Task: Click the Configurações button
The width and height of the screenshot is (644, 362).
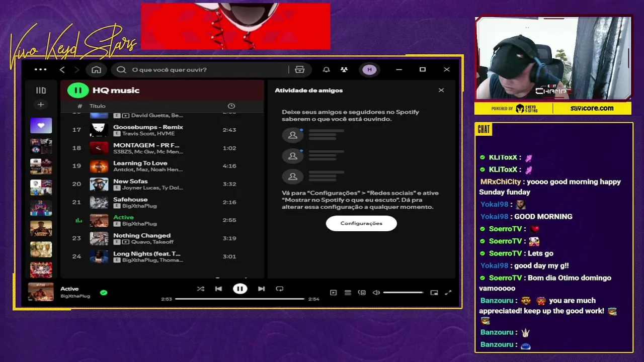Action: click(x=361, y=223)
